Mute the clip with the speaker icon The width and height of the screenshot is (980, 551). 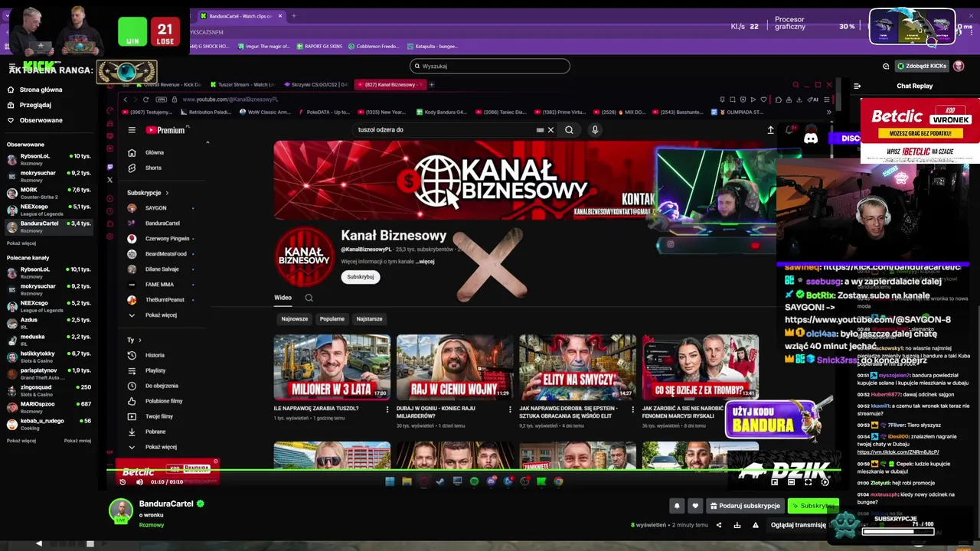click(139, 482)
